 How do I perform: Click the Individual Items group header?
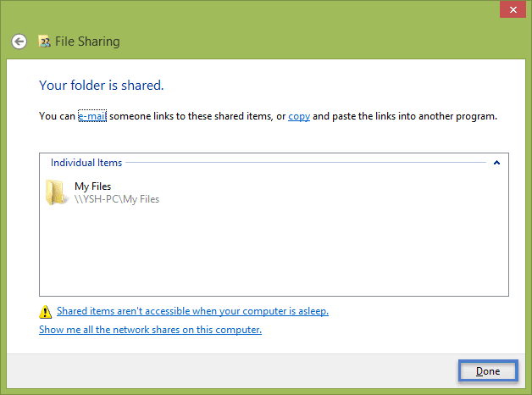[86, 163]
